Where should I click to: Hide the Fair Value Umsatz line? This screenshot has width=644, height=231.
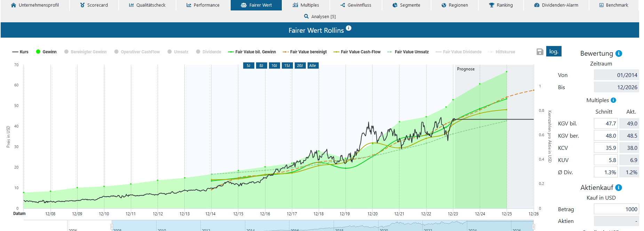(x=408, y=52)
